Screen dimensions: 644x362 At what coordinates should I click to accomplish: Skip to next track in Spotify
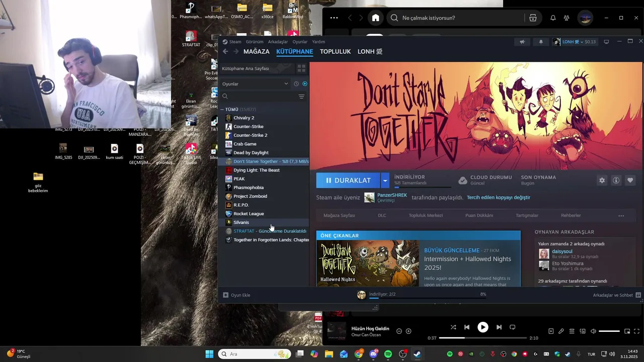pyautogui.click(x=499, y=327)
